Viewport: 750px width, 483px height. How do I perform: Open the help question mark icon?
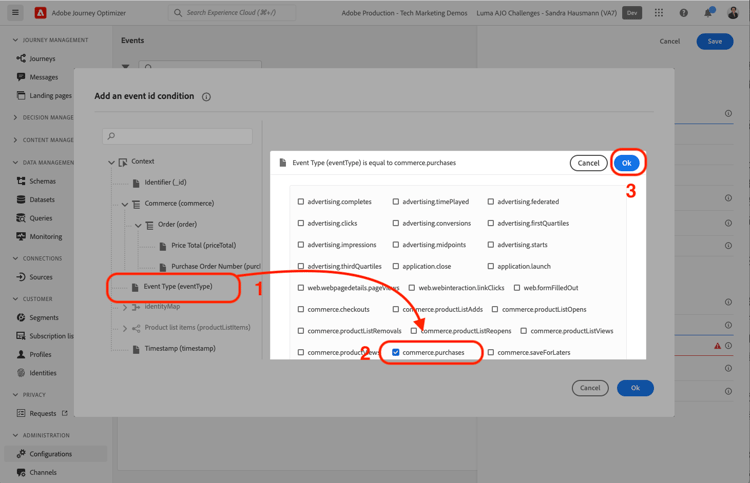coord(684,13)
